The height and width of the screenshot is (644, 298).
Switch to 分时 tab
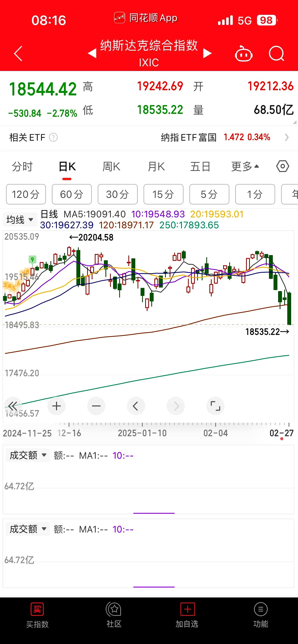22,167
